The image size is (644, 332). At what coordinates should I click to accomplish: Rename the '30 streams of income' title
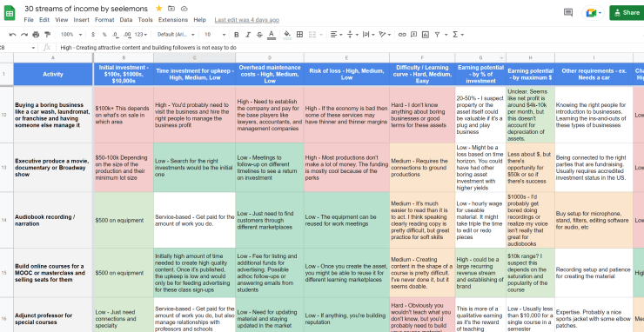pyautogui.click(x=86, y=9)
